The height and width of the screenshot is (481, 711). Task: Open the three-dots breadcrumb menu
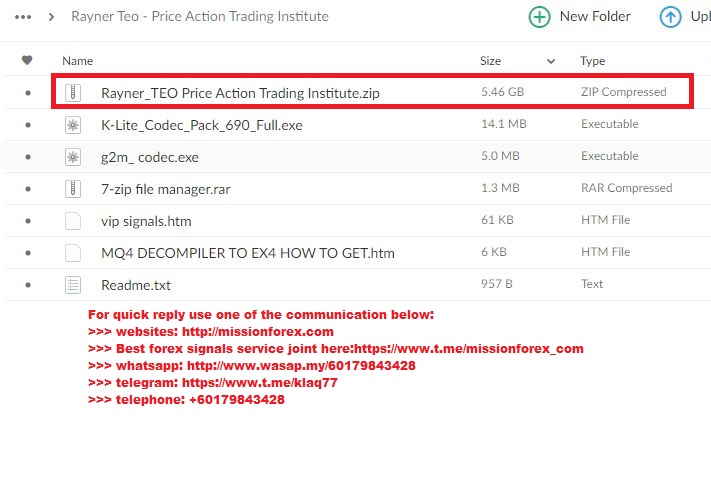pos(23,17)
